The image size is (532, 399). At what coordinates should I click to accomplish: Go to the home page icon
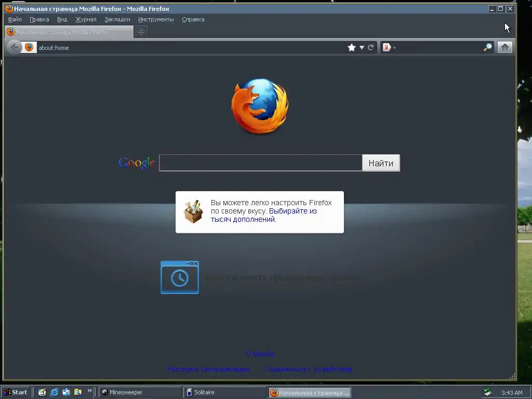click(x=505, y=47)
